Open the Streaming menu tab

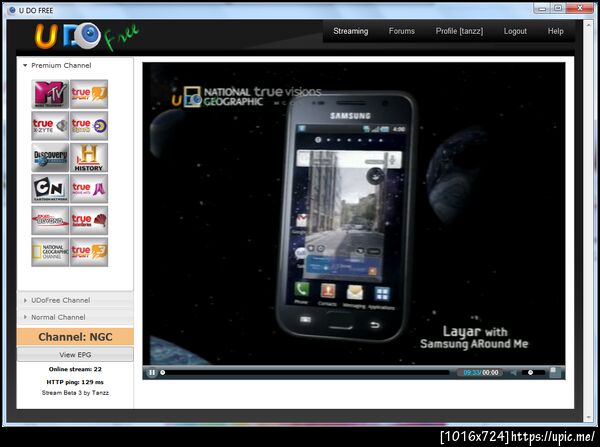click(351, 31)
